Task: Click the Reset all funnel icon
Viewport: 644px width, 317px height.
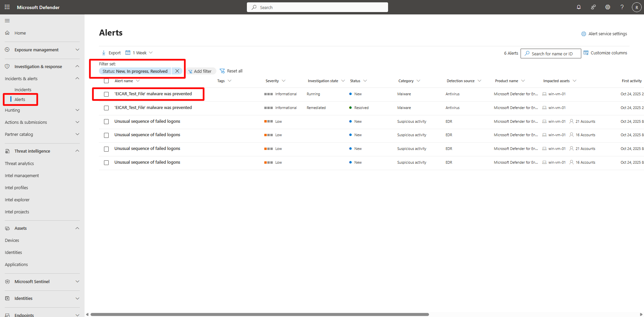Action: click(x=222, y=71)
